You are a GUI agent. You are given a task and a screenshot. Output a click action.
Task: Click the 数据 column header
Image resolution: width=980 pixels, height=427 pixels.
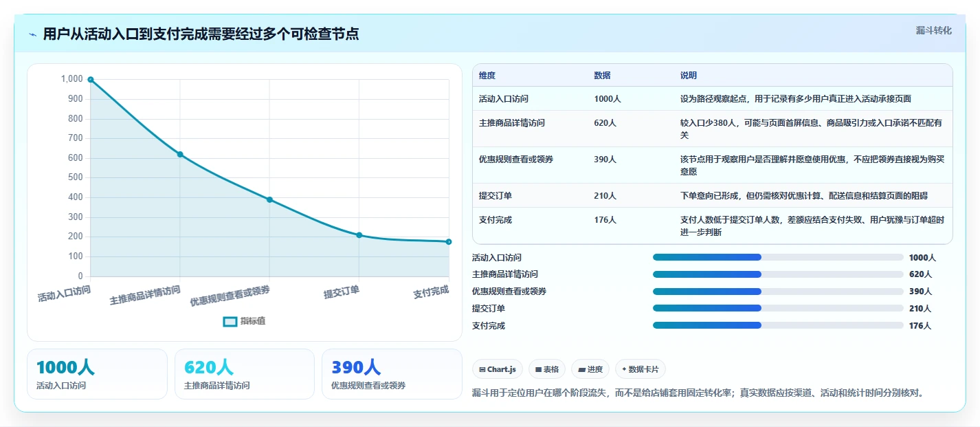coord(602,76)
